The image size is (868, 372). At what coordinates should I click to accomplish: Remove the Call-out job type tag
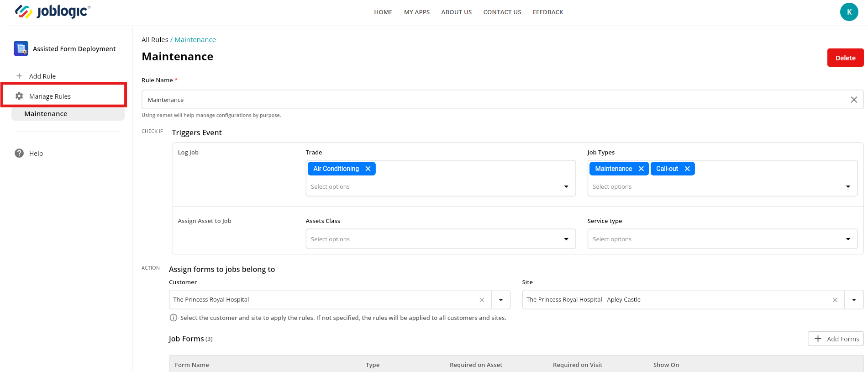point(687,169)
